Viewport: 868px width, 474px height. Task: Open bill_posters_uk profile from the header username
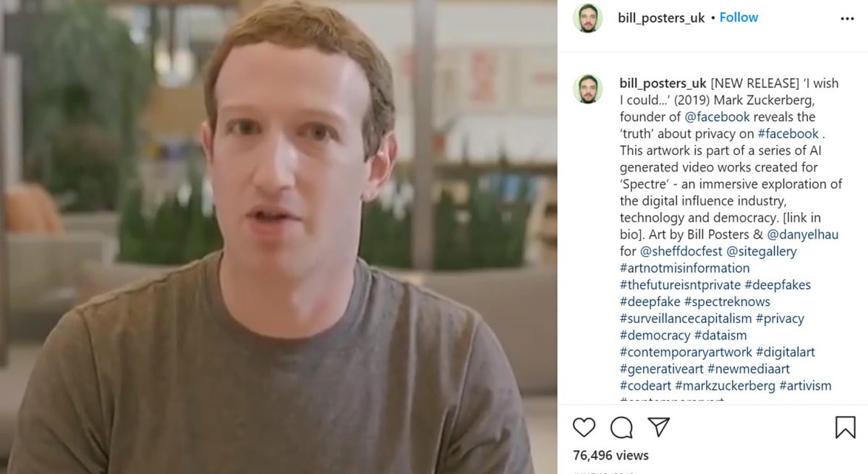click(x=661, y=18)
